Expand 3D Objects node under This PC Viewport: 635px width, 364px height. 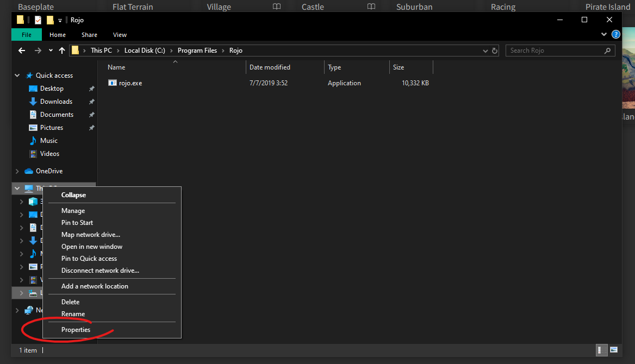(x=21, y=201)
